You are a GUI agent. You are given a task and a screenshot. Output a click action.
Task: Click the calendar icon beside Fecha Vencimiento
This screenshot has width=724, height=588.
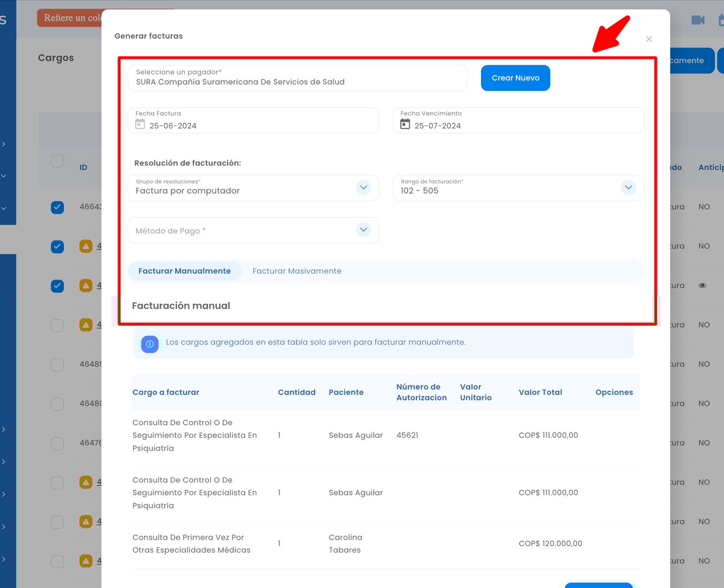click(405, 123)
